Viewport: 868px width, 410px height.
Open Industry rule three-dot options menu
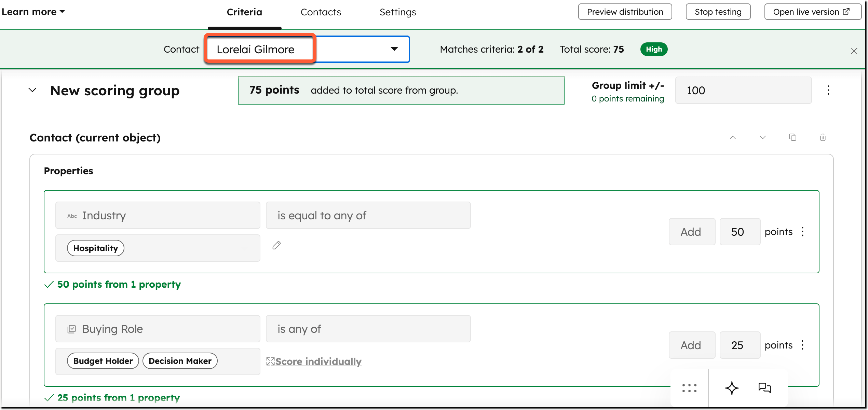(x=802, y=232)
